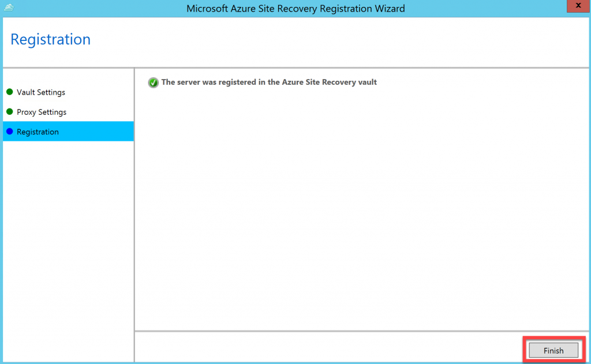
Task: Click the large Registration page heading
Action: [x=51, y=40]
